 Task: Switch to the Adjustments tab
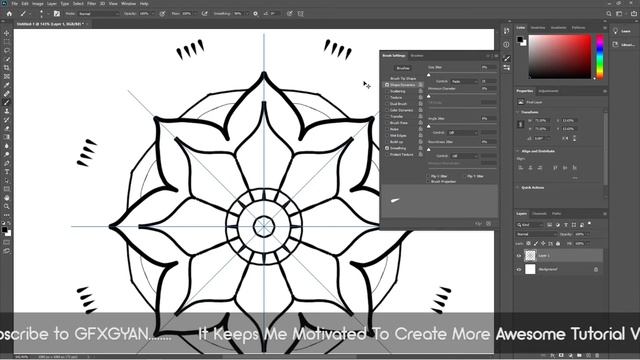548,91
